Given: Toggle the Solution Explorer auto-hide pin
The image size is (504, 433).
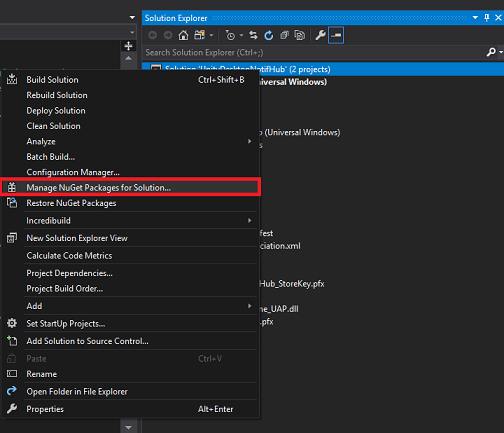Looking at the screenshot, I should (x=487, y=18).
